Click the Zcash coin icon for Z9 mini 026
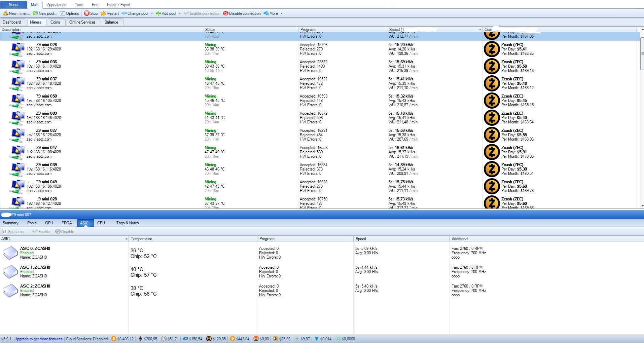644x343 pixels. pos(492,49)
